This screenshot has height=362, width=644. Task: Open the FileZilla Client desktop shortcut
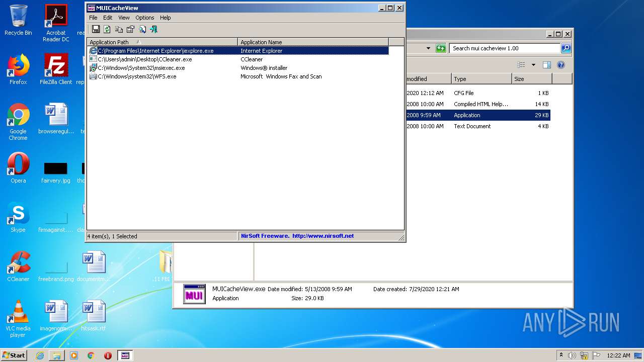(x=56, y=69)
